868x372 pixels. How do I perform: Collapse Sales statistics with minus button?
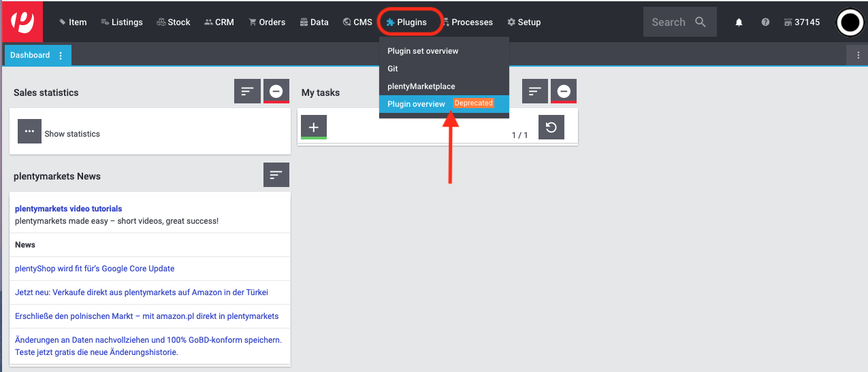coord(276,91)
